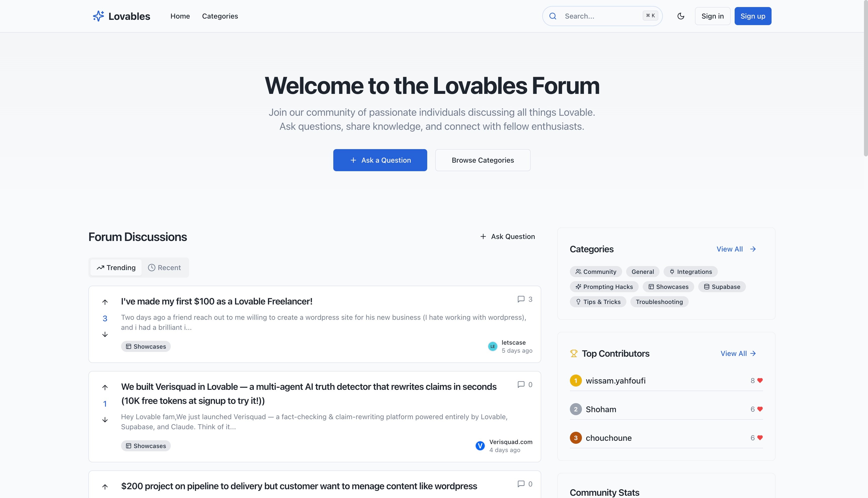Viewport: 868px width, 498px height.
Task: Upvote the Verisquad post
Action: pos(105,388)
